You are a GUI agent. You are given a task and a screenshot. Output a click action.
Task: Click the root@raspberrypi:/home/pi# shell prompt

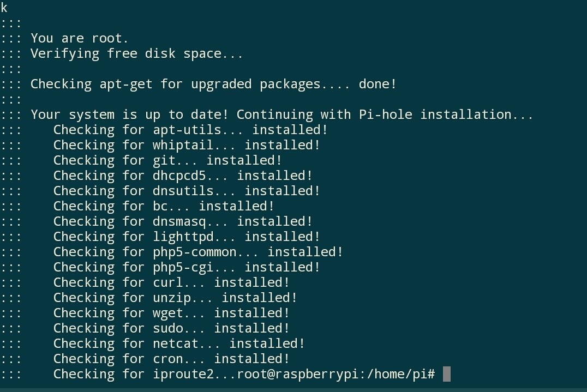(336, 374)
